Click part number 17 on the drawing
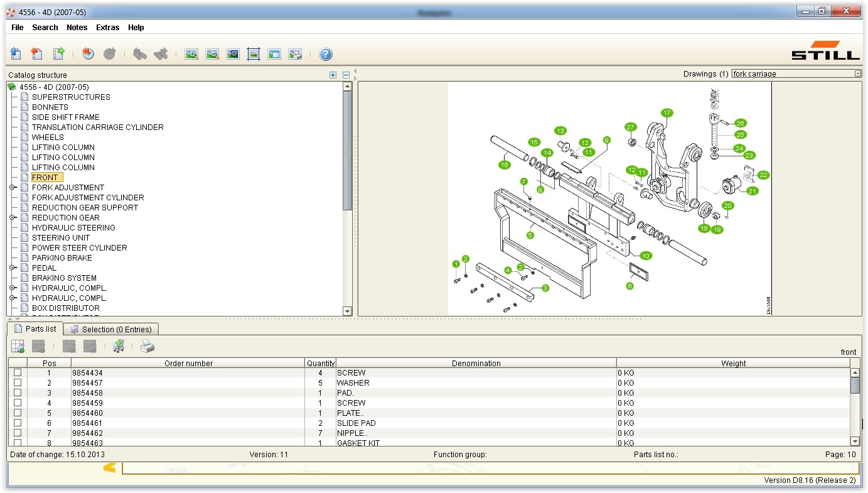Screen dimensions: 868x493 tap(667, 113)
